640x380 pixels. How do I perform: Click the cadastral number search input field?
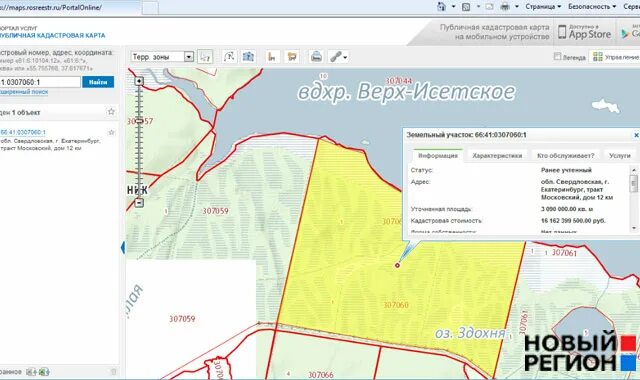click(x=40, y=82)
